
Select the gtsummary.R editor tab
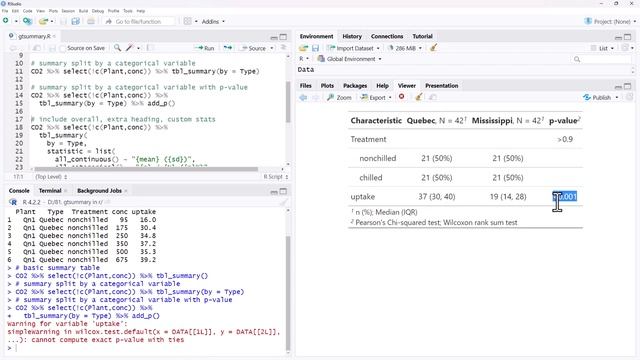click(x=33, y=36)
